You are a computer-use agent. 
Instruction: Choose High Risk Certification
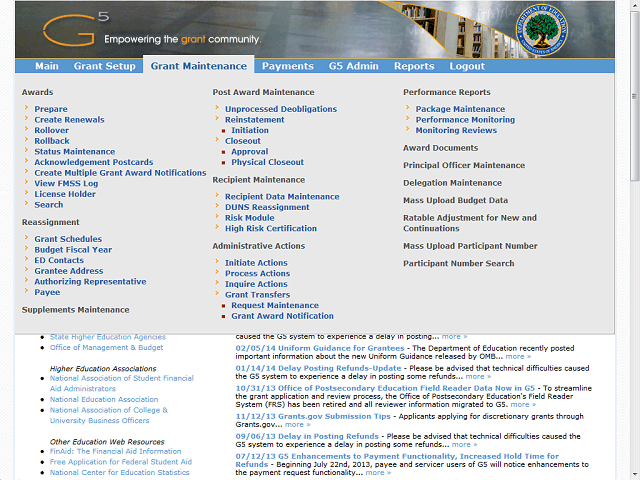[x=271, y=228]
